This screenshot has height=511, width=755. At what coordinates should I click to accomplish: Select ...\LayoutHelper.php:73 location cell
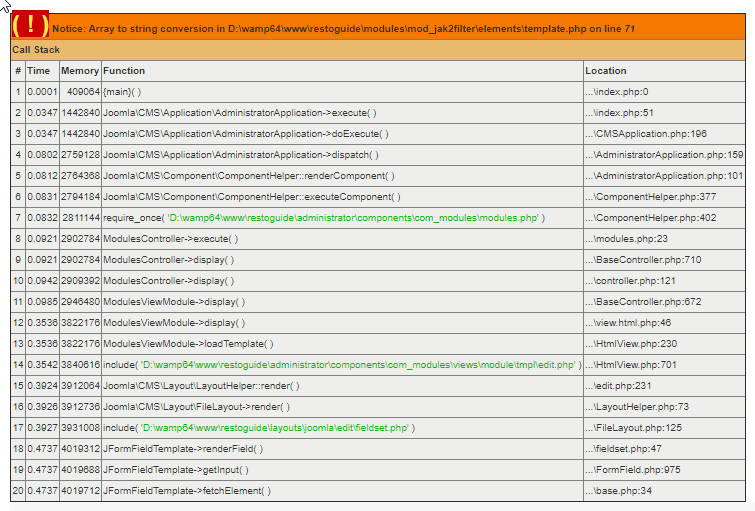click(664, 407)
